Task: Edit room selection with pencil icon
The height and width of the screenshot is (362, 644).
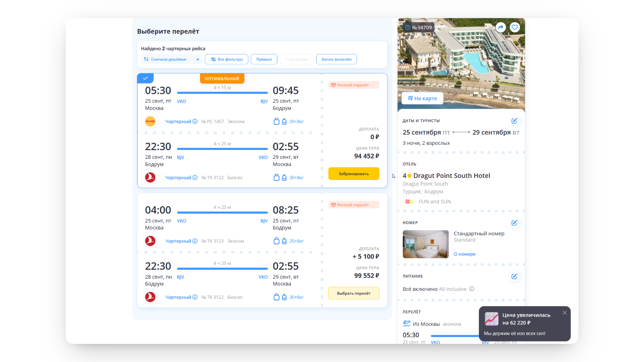Action: point(514,223)
